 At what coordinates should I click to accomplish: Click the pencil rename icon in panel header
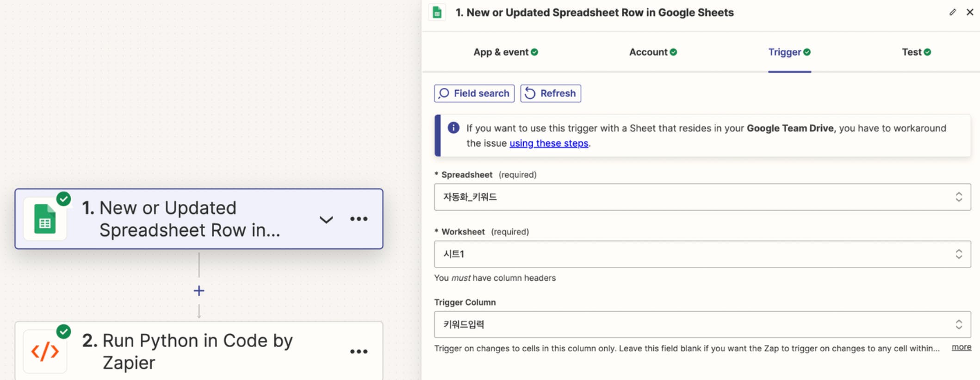click(952, 12)
